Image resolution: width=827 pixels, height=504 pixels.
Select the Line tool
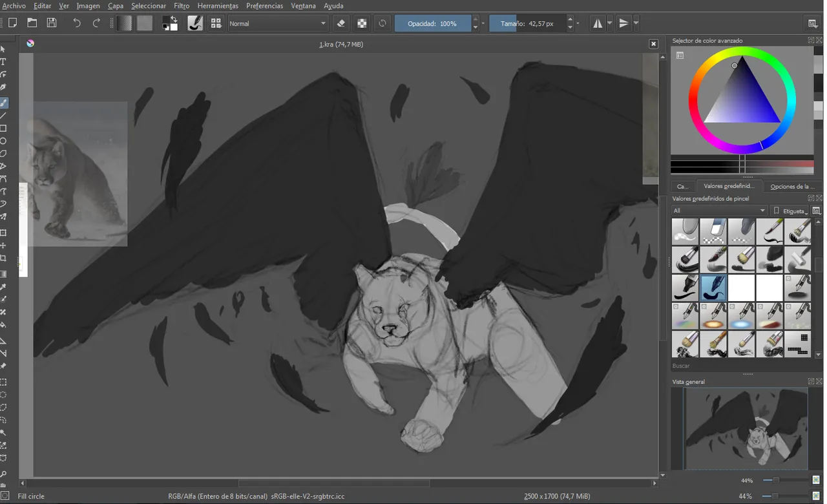click(x=3, y=116)
